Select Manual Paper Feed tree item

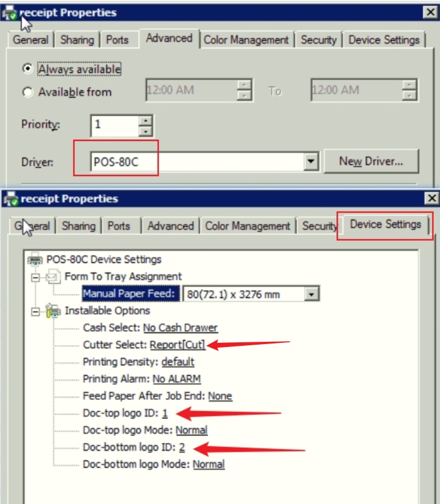pyautogui.click(x=131, y=293)
